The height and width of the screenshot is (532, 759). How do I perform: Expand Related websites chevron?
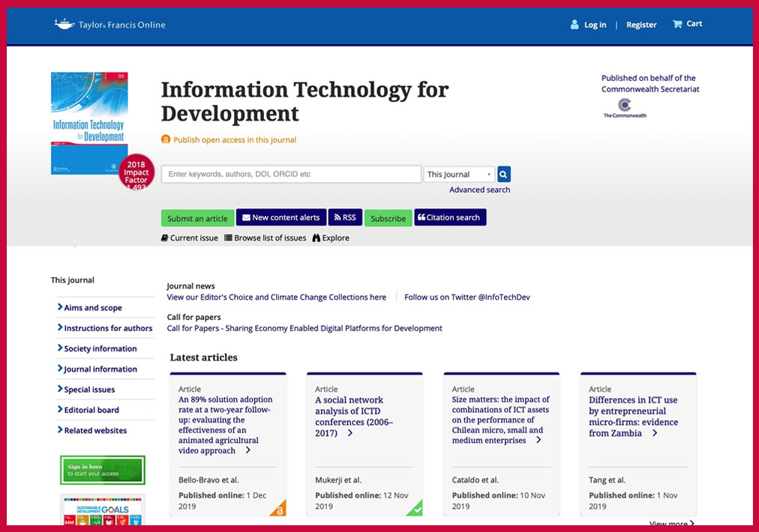(x=60, y=429)
